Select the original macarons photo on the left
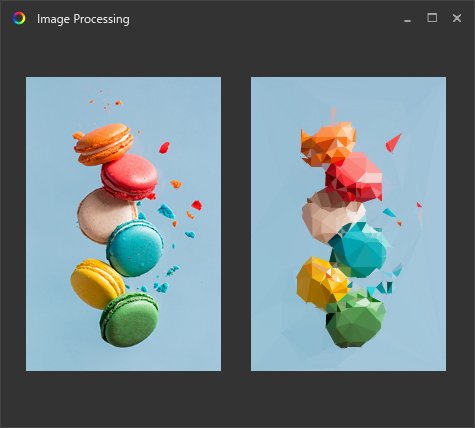The image size is (475, 428). pos(123,224)
